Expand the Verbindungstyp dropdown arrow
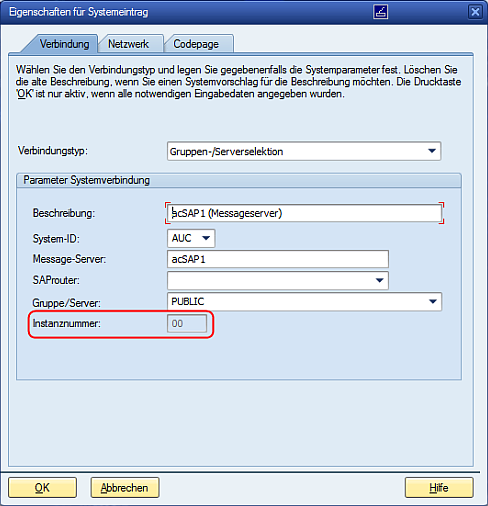The image size is (488, 506). click(432, 151)
